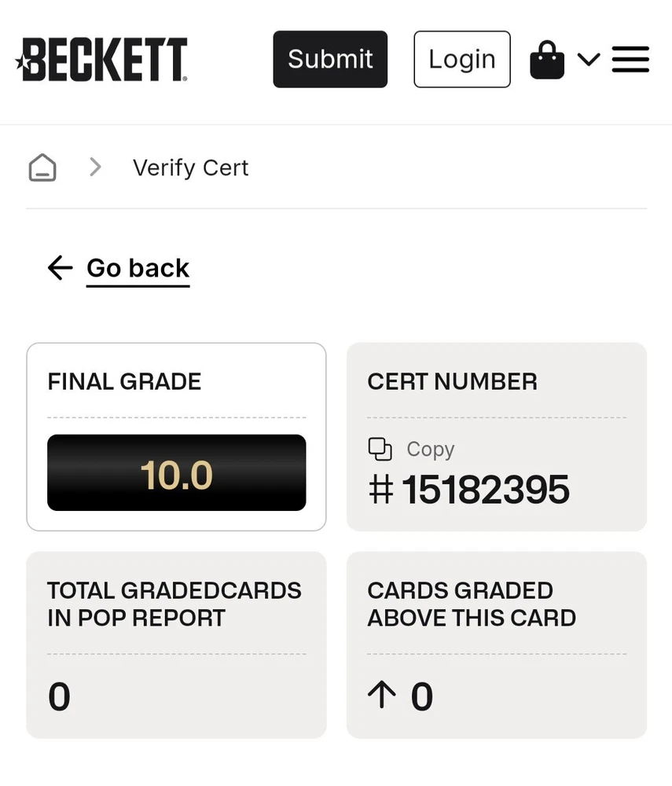Select the Verify Cert breadcrumb
The height and width of the screenshot is (786, 672).
[x=190, y=167]
